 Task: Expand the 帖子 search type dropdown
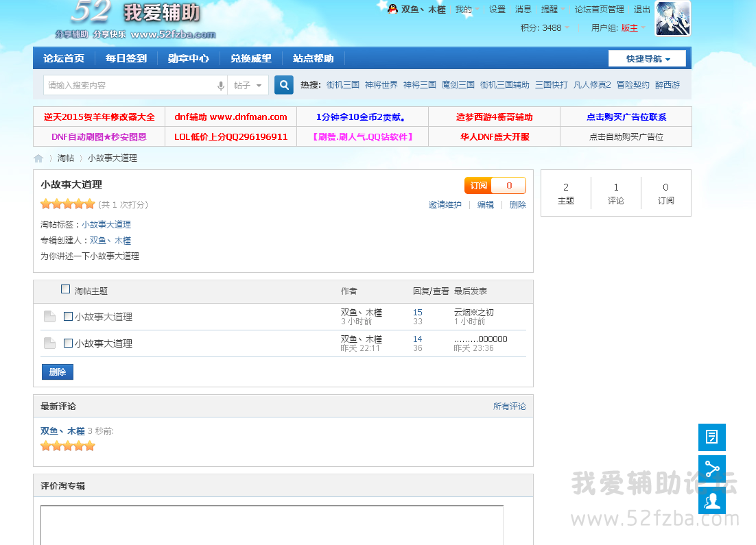coord(248,86)
